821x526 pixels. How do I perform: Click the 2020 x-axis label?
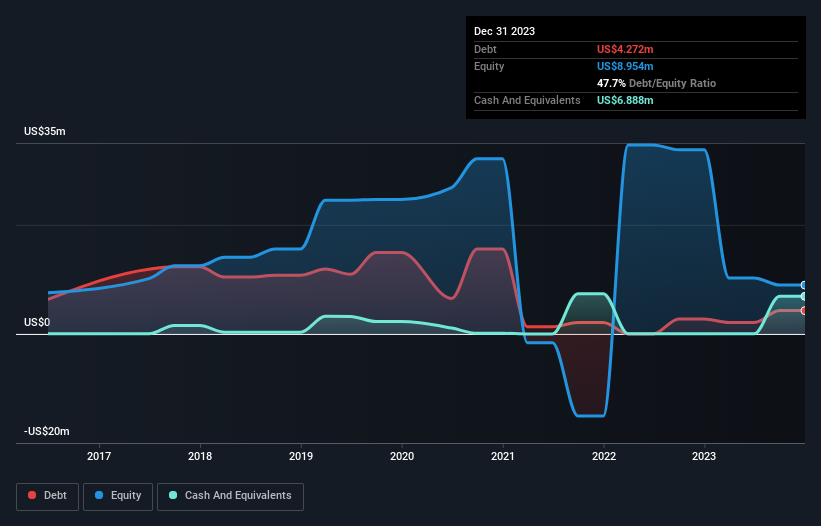coord(402,456)
